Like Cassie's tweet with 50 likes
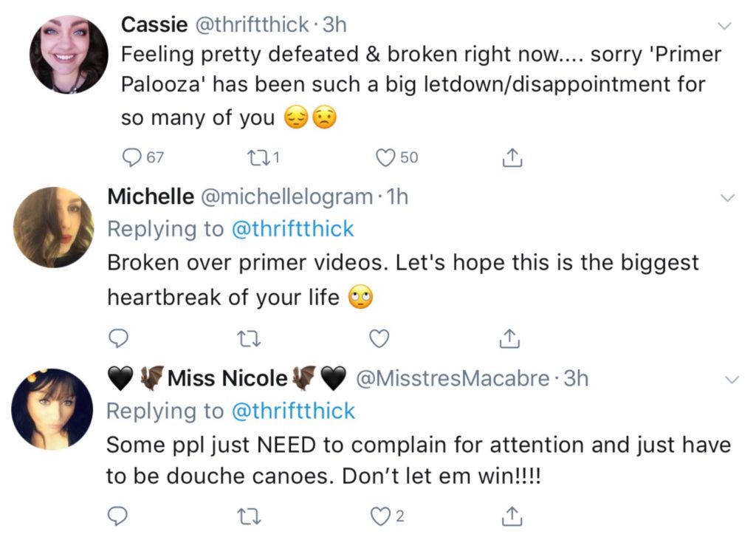Image resolution: width=756 pixels, height=540 pixels. tap(385, 157)
